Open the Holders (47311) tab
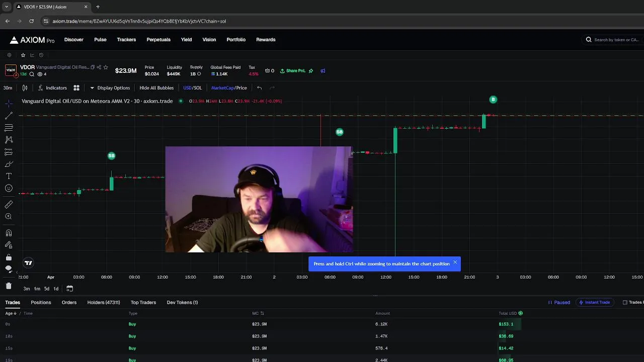This screenshot has width=644, height=362. (104, 302)
